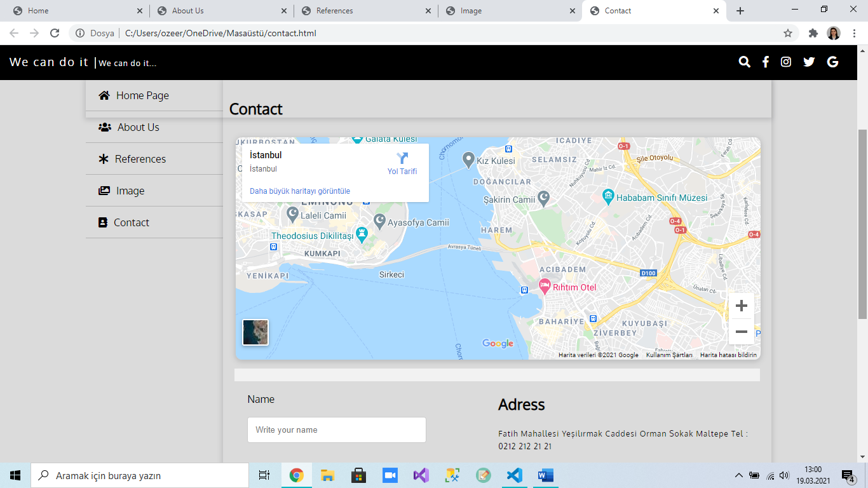The image size is (868, 488).
Task: Click the Twitter icon
Action: pos(808,62)
